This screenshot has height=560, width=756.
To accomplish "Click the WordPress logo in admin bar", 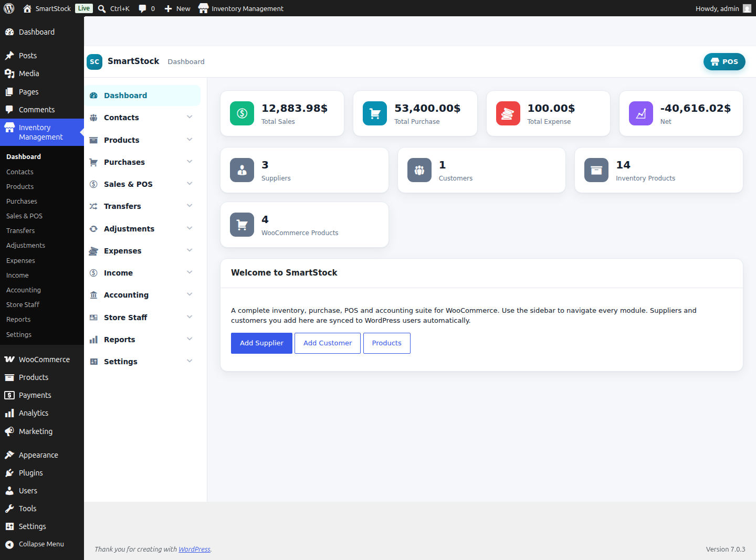I will (9, 8).
